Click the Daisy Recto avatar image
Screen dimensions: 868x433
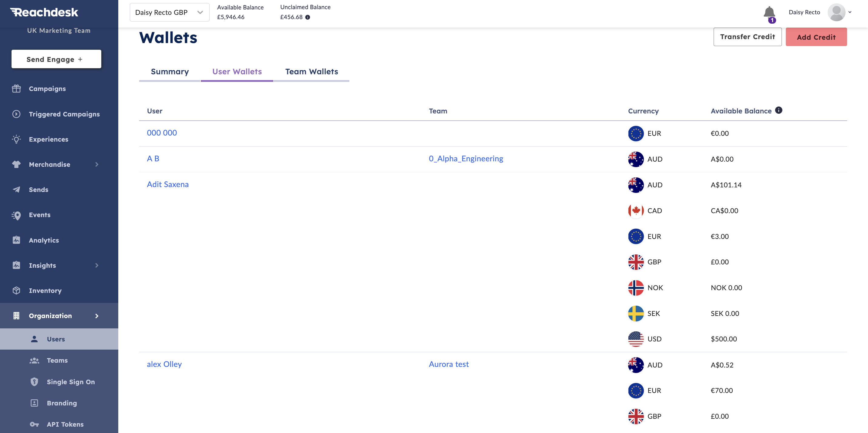(x=836, y=12)
